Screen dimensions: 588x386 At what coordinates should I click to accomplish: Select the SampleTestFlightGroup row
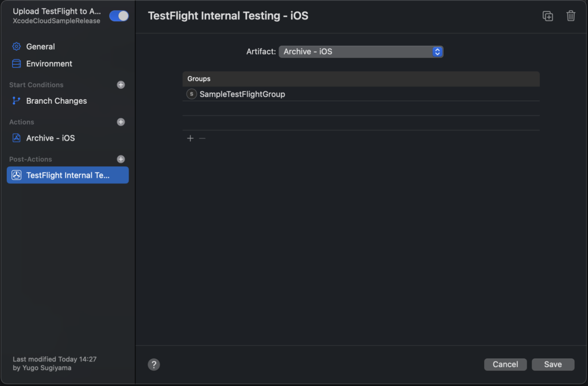[x=361, y=94]
